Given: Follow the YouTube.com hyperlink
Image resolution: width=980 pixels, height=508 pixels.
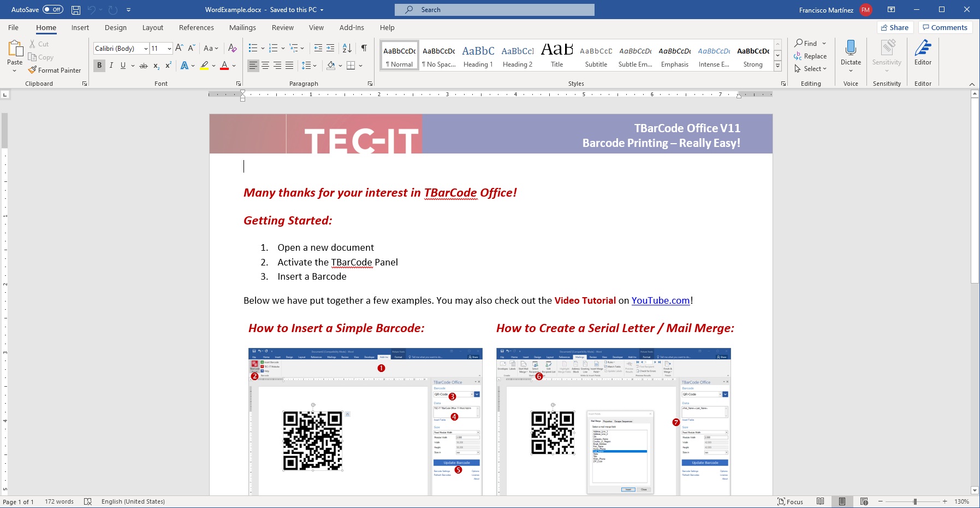Looking at the screenshot, I should [661, 300].
